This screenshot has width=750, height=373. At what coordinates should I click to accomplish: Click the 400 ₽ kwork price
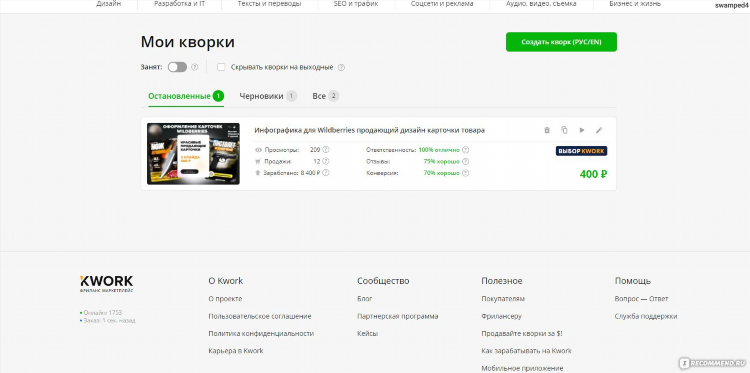593,175
